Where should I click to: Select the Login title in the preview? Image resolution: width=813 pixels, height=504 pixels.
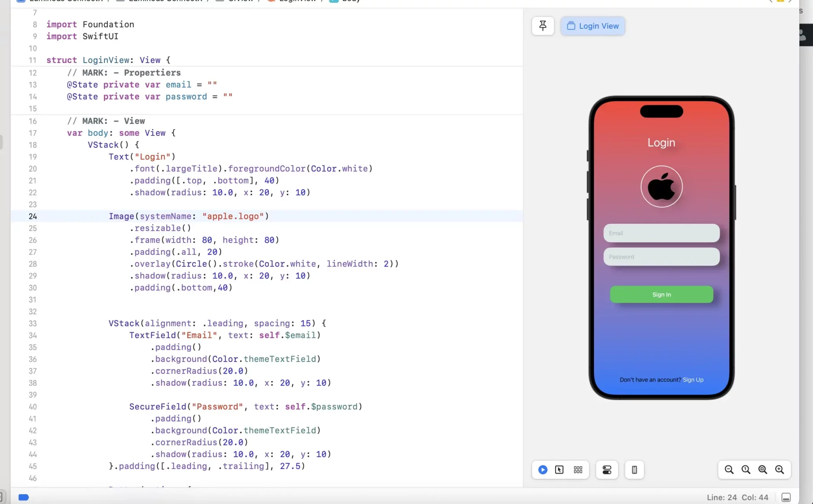[x=661, y=143]
